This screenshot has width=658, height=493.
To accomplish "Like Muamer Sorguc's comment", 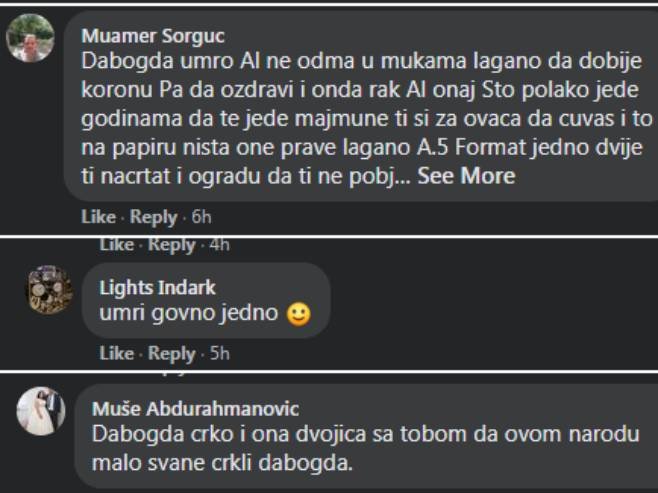I will click(x=97, y=217).
